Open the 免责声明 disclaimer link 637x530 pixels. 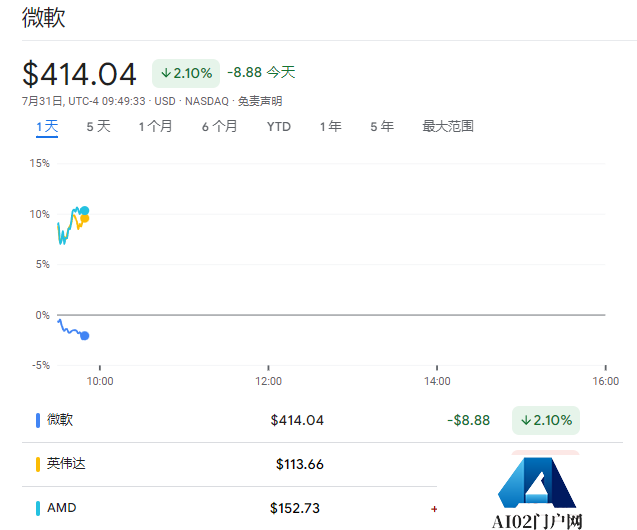tap(260, 101)
